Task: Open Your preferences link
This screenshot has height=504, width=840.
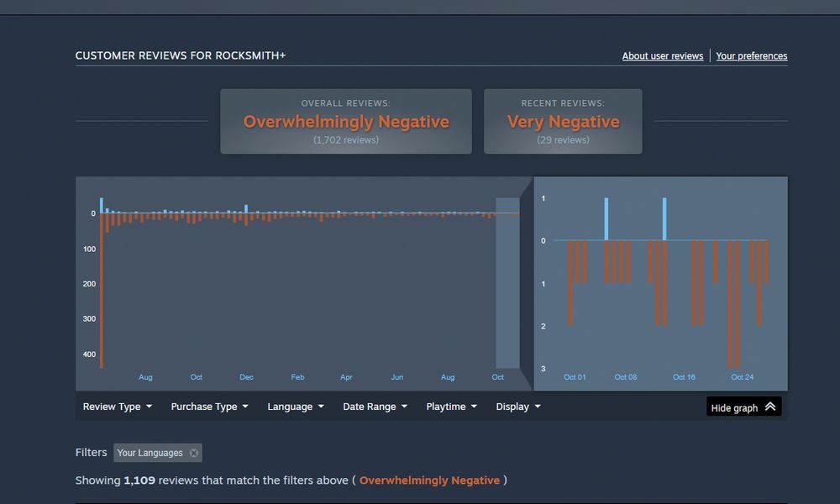Action: (752, 55)
